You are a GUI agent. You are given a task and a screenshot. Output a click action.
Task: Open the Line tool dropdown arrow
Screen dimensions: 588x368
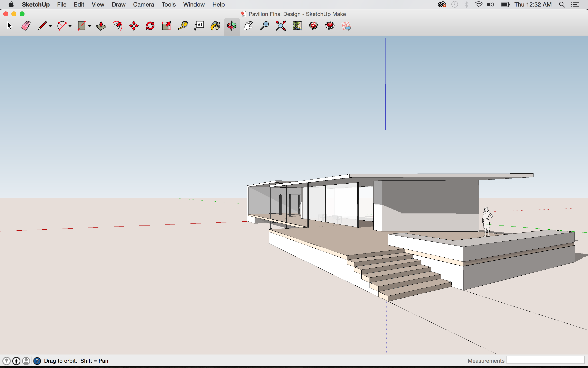pyautogui.click(x=50, y=26)
